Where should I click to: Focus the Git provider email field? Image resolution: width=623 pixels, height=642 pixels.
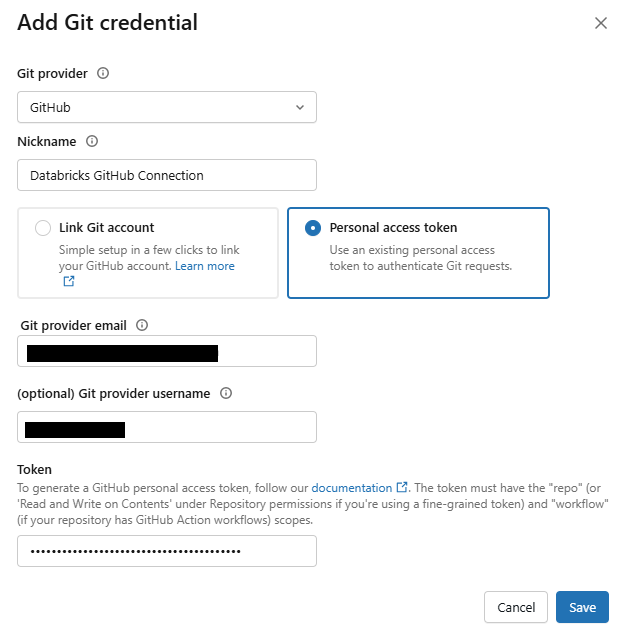pos(167,351)
